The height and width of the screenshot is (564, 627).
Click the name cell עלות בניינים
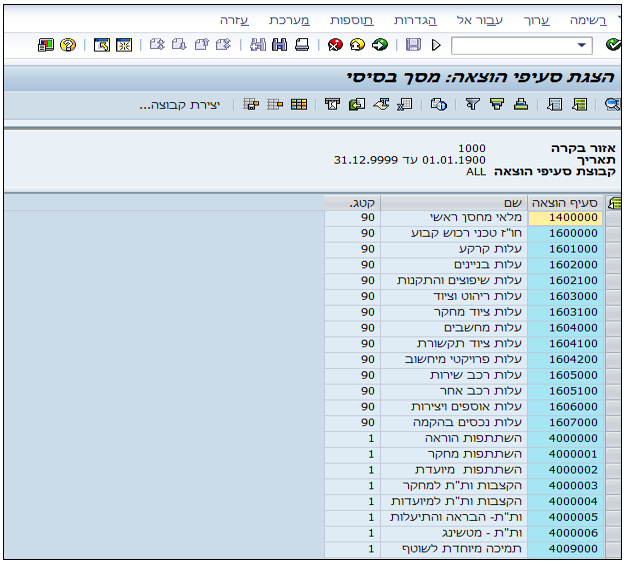454,265
